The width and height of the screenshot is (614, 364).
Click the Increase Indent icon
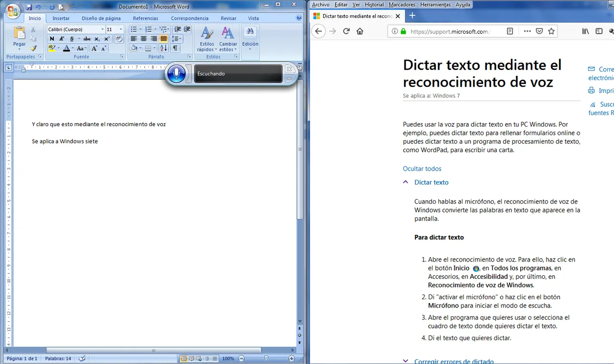click(187, 29)
